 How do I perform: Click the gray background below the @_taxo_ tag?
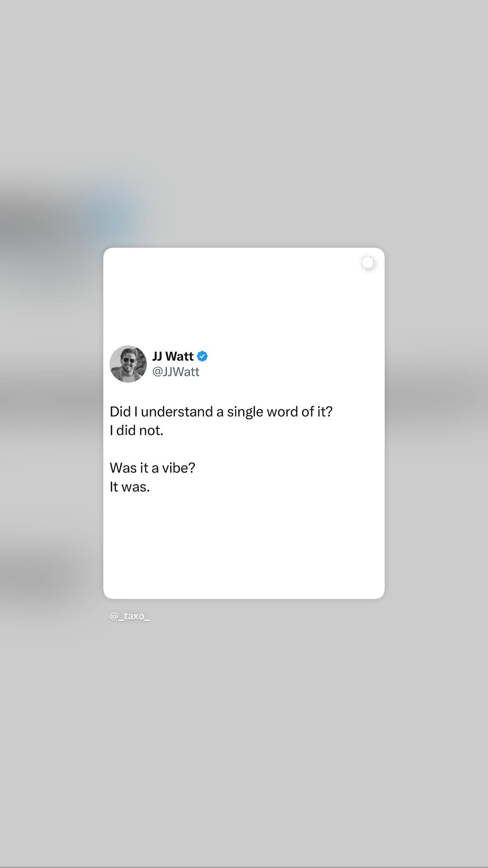(x=244, y=741)
